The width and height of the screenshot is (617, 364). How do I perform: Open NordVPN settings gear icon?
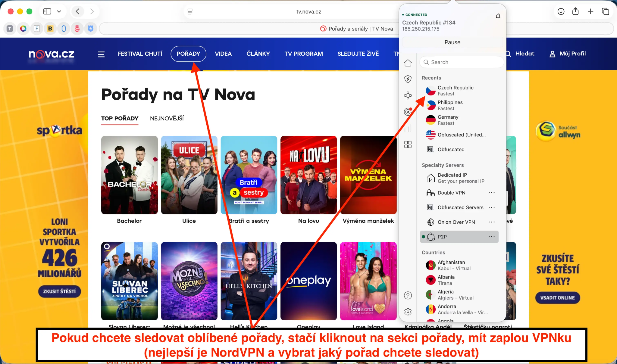[x=408, y=312]
